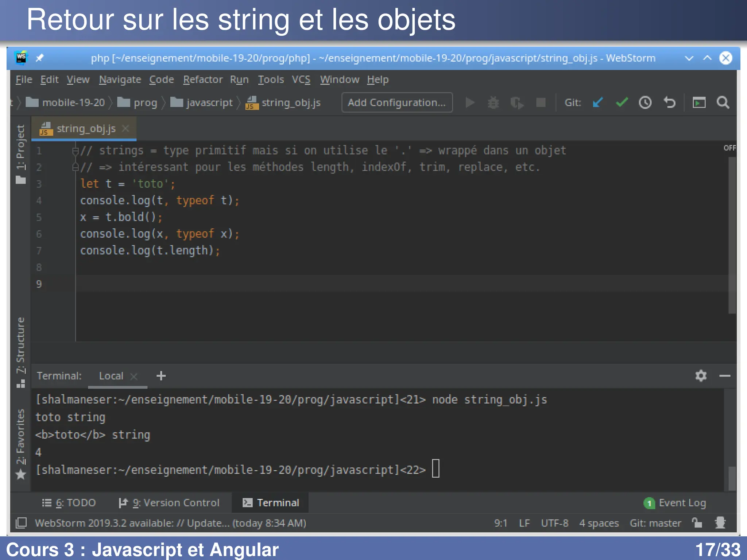Click fold end marker on line 2
Image resolution: width=747 pixels, height=560 pixels.
click(x=75, y=167)
